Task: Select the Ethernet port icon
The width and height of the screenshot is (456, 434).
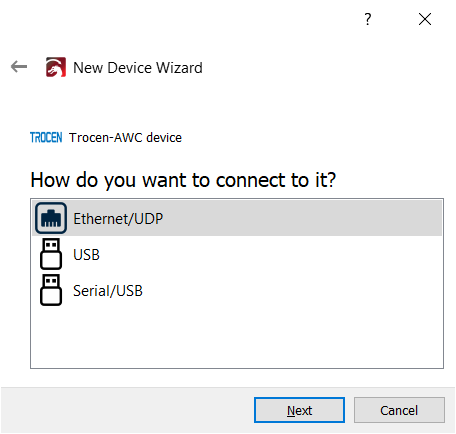Action: click(x=51, y=218)
